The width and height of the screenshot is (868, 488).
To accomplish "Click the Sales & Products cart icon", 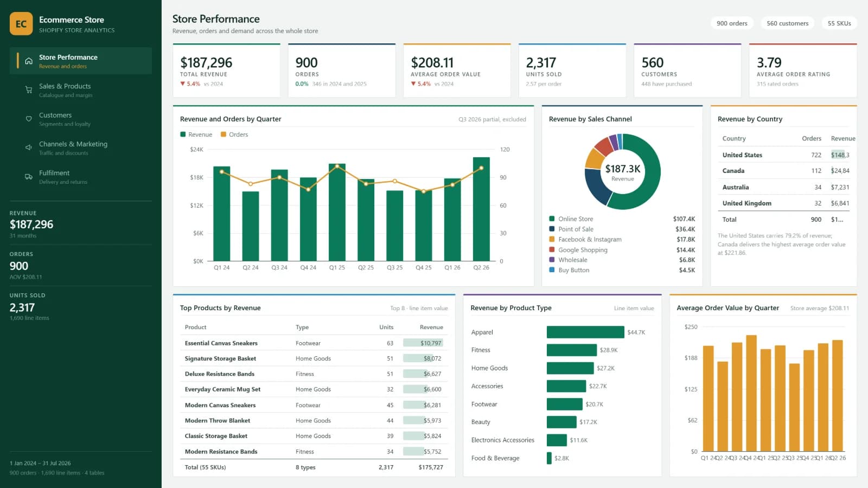I will point(29,90).
